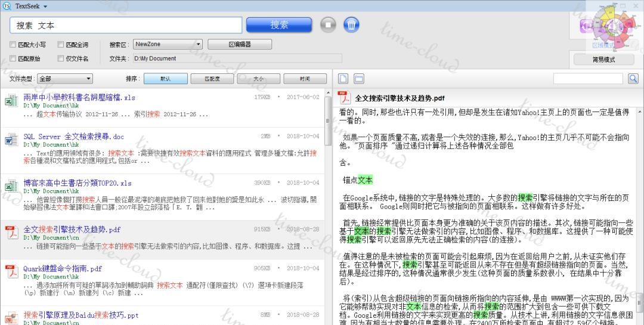Image resolution: width=644 pixels, height=325 pixels.
Task: Sort results by 默认
Action: point(166,79)
